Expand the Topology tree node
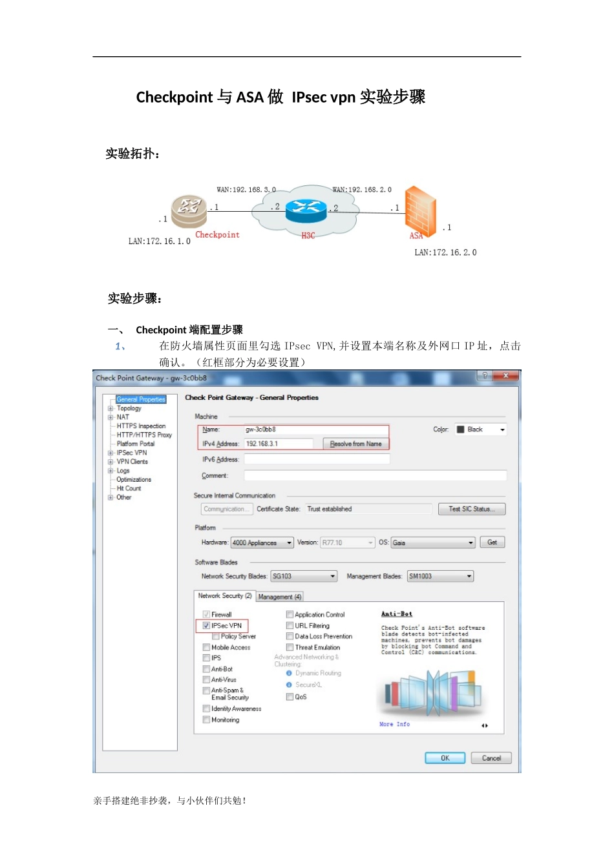Viewport: 614px width, 868px height. [111, 408]
